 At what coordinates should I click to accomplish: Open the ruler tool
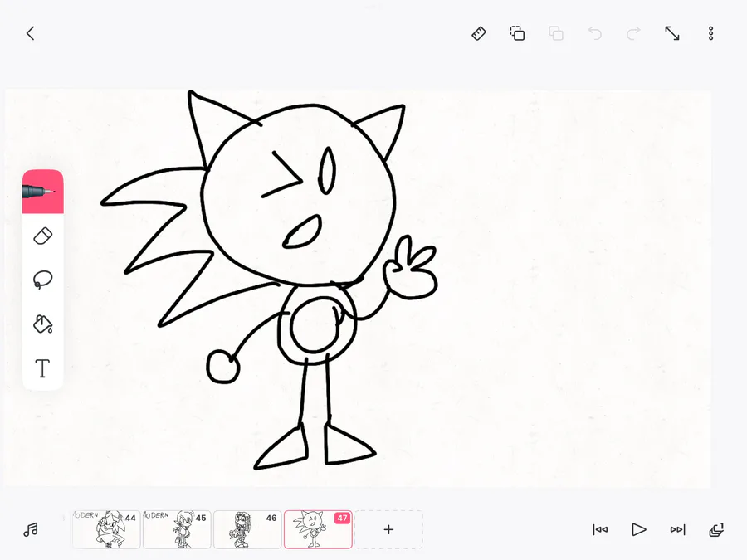[479, 33]
